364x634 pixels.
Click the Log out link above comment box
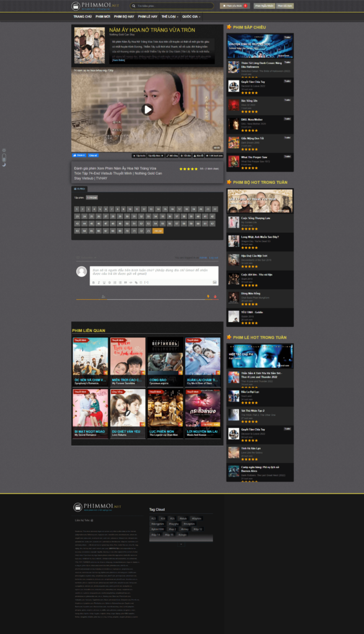(214, 258)
